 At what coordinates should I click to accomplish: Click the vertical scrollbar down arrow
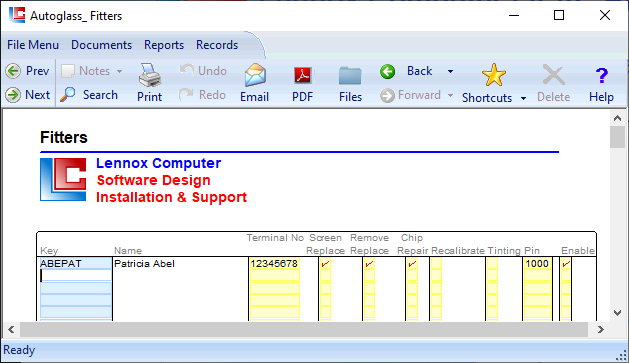617,313
